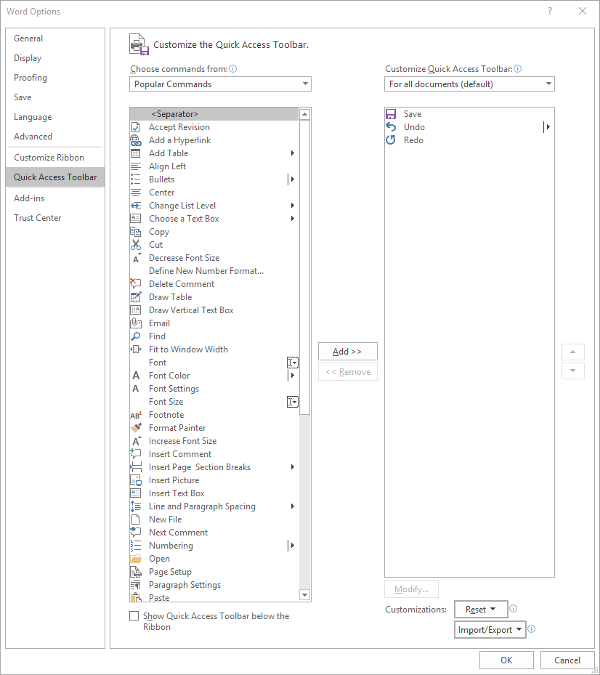Click the Copy command icon
600x675 pixels.
136,232
